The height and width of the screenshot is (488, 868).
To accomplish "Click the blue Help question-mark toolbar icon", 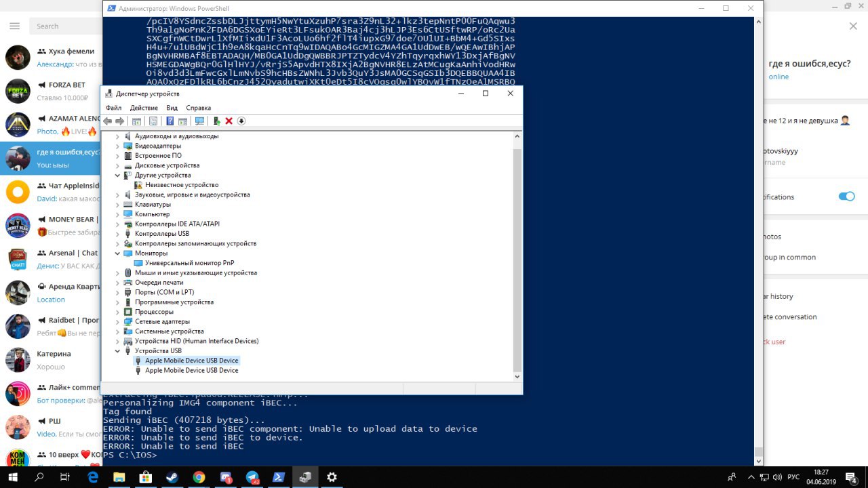I will click(x=170, y=121).
